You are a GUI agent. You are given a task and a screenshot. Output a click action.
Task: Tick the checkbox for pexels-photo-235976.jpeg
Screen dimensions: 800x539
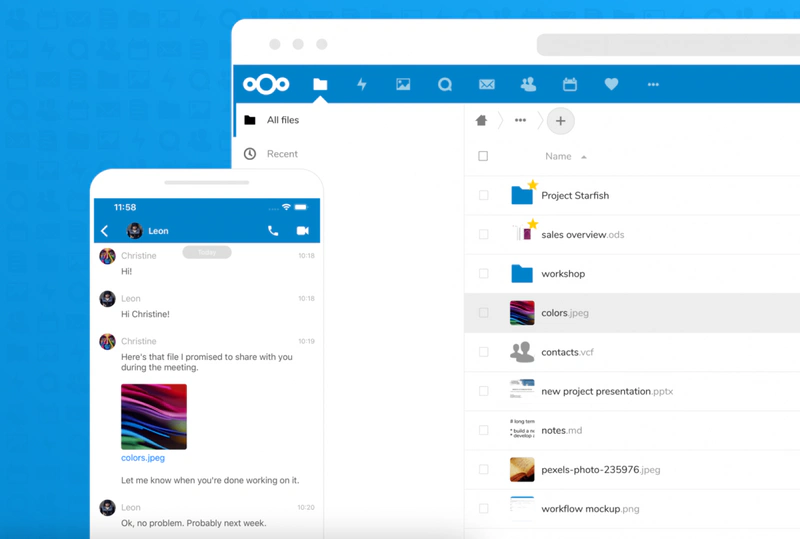(x=484, y=469)
